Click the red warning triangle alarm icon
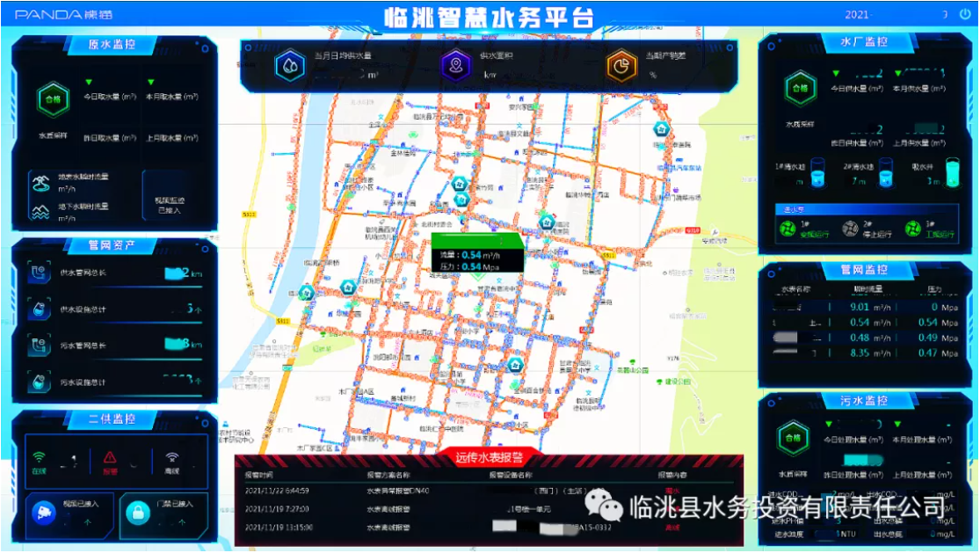Screen dimensions: 980x553 [x=110, y=457]
